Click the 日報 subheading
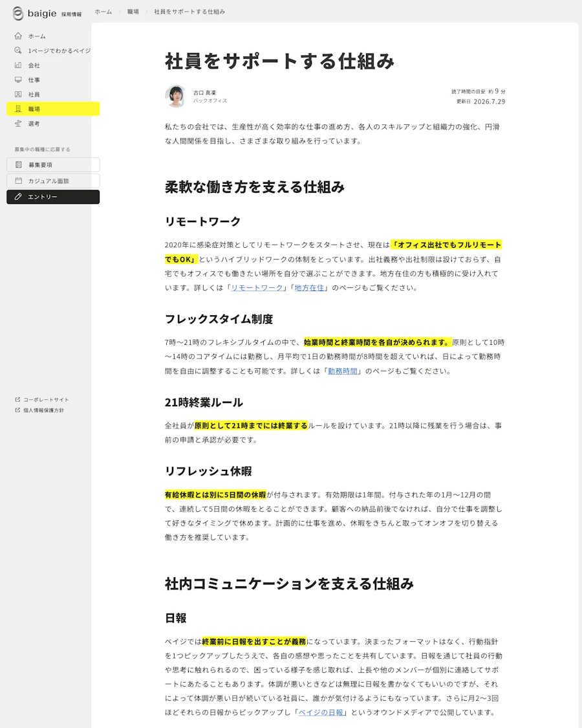The height and width of the screenshot is (728, 582). (x=175, y=618)
